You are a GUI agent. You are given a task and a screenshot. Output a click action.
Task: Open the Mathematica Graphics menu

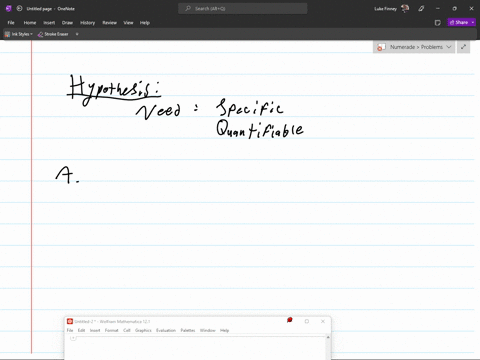pos(143,330)
